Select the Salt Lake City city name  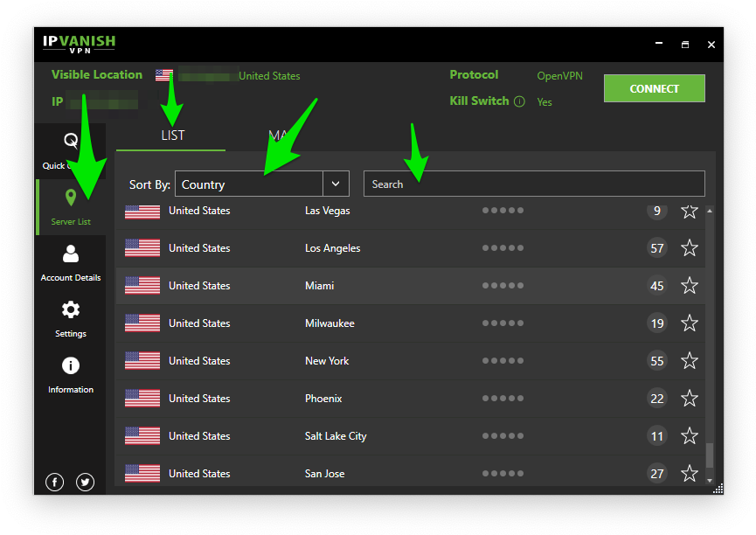click(x=336, y=436)
